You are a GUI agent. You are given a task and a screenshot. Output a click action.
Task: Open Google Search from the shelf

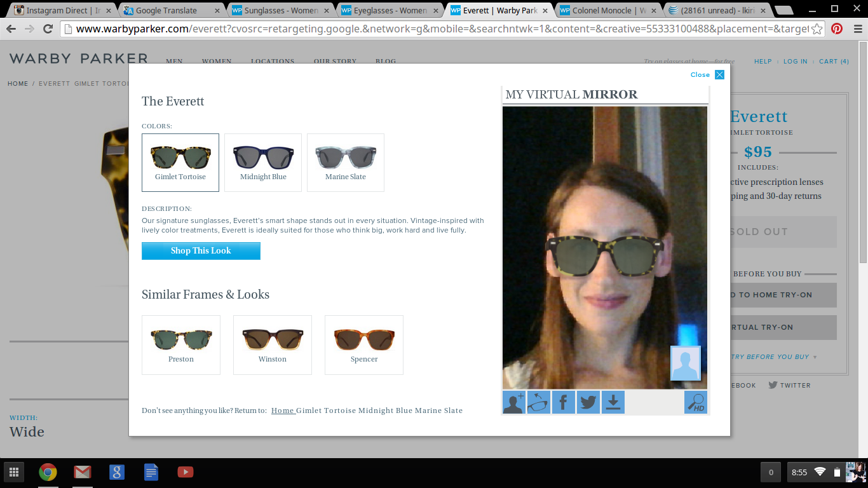[x=116, y=472]
